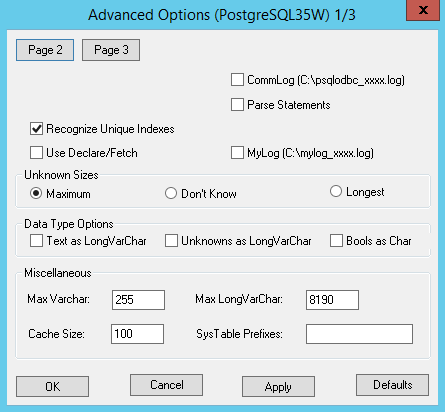Screen dimensions: 445x412
Task: Click the Advanced Options title text
Action: [x=222, y=15]
